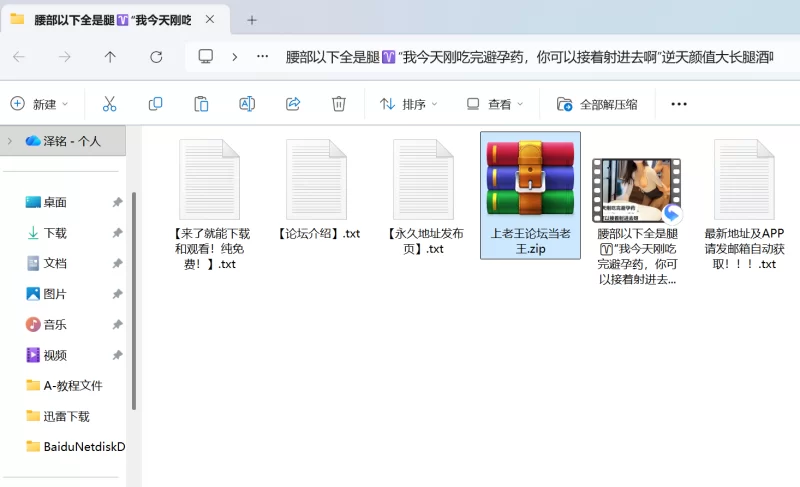
Task: Click the pin icon next to 音乐
Action: 117,324
